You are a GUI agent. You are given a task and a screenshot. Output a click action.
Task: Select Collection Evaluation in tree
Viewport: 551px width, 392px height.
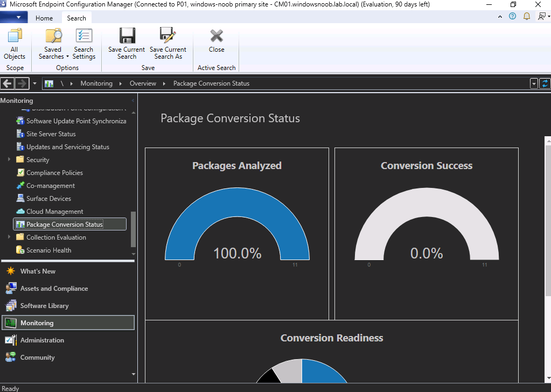tap(56, 237)
